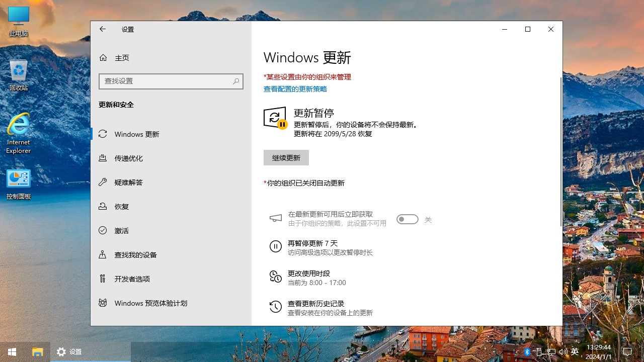
Task: Open Internet Explorer desktop icon
Action: tap(19, 133)
